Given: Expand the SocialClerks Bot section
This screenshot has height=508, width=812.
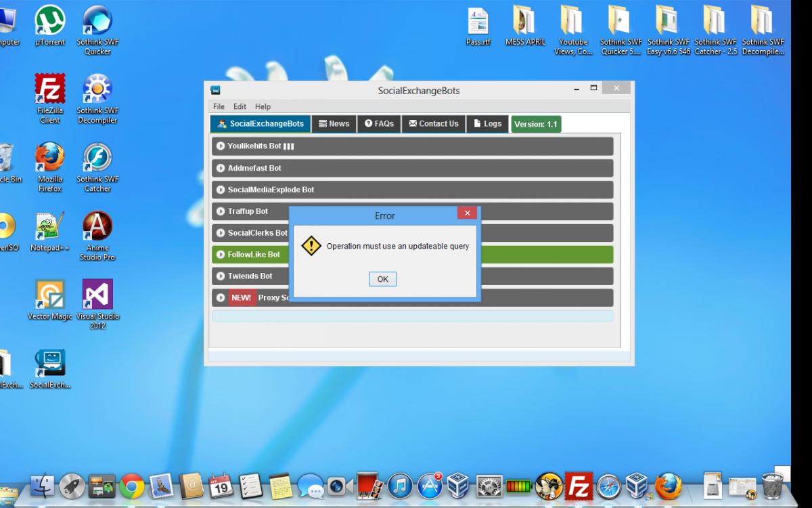Looking at the screenshot, I should [x=412, y=233].
